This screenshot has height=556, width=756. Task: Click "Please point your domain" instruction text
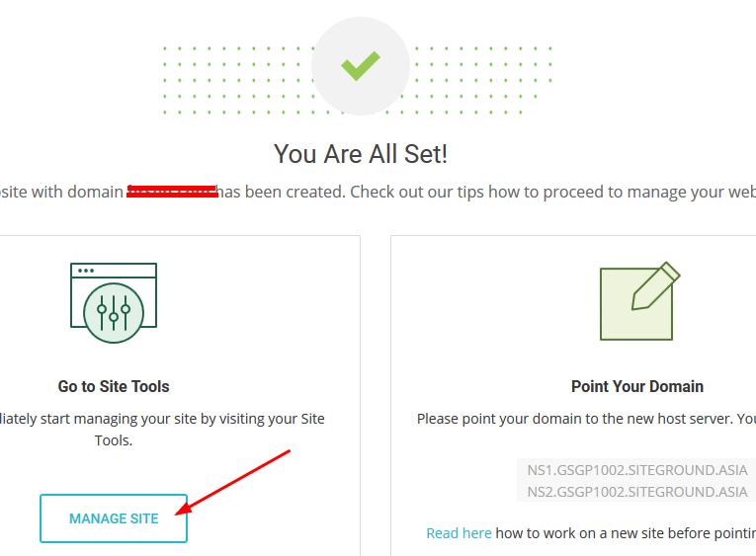(x=583, y=419)
